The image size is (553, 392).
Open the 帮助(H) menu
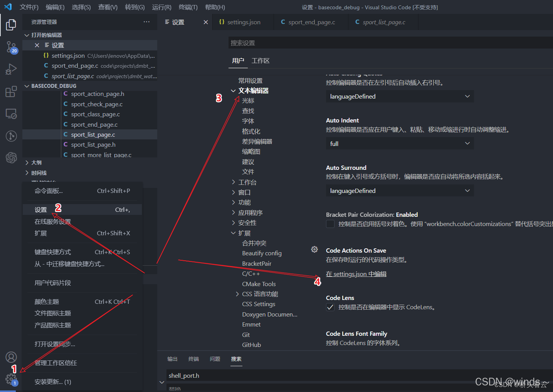pos(215,7)
